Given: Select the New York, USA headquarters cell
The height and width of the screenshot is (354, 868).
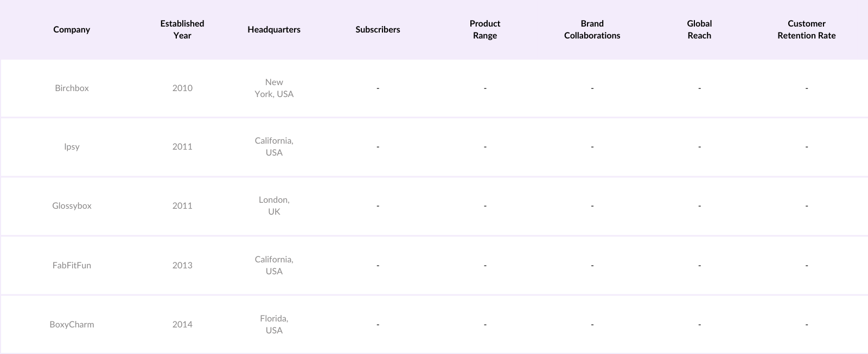Looking at the screenshot, I should tap(274, 88).
